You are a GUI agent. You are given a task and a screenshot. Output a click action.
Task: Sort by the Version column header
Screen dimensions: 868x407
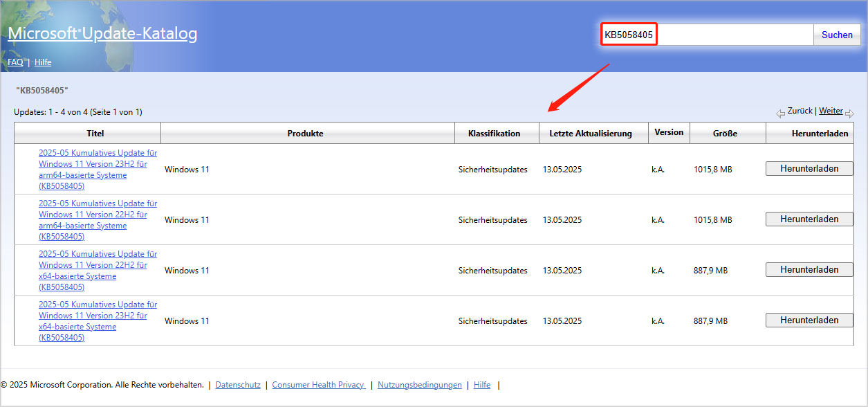click(669, 132)
